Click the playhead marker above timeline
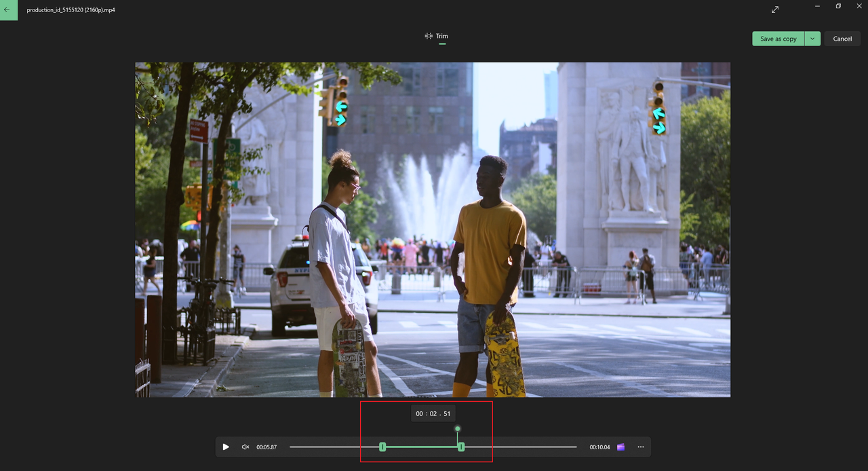 pyautogui.click(x=458, y=429)
